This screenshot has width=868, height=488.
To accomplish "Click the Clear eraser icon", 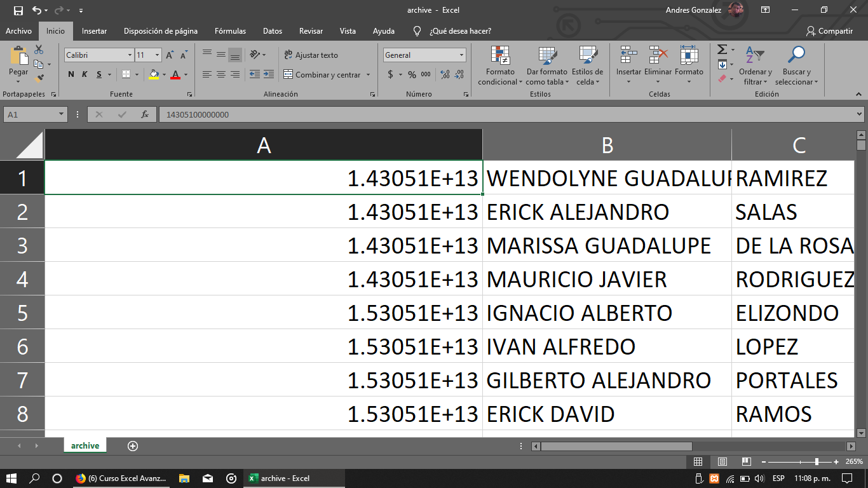I will pyautogui.click(x=722, y=79).
